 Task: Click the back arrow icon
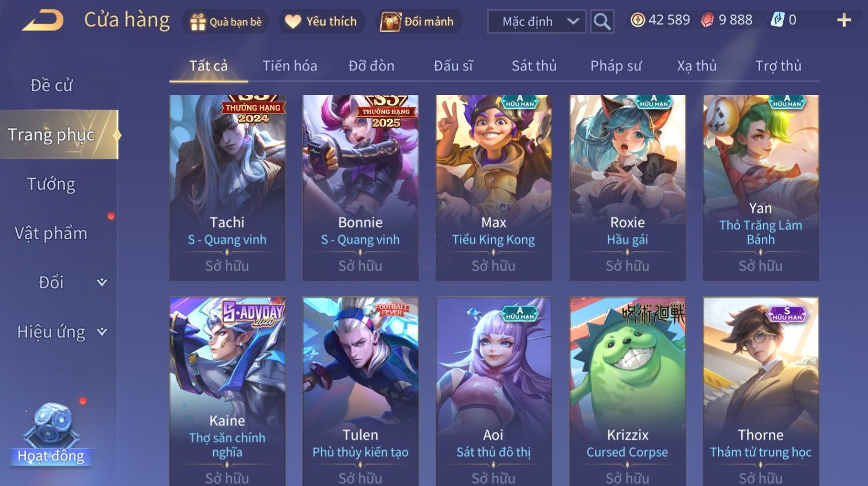[43, 21]
